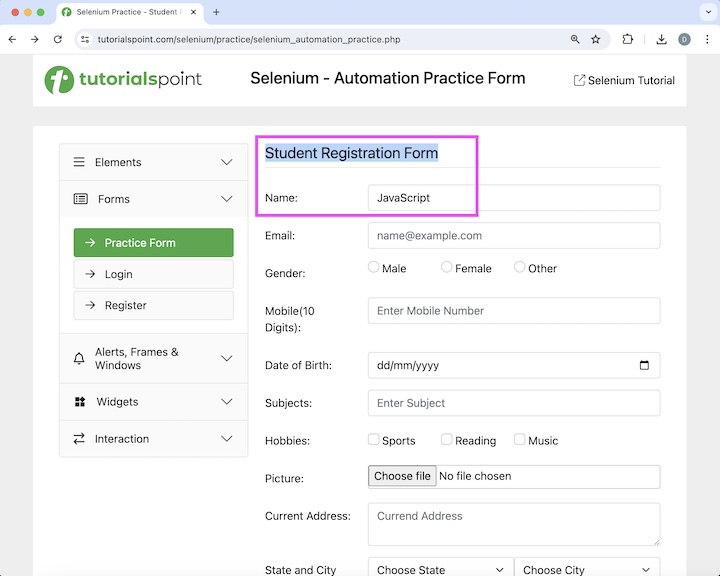Click the Choose file button
This screenshot has width=720, height=576.
coord(402,476)
